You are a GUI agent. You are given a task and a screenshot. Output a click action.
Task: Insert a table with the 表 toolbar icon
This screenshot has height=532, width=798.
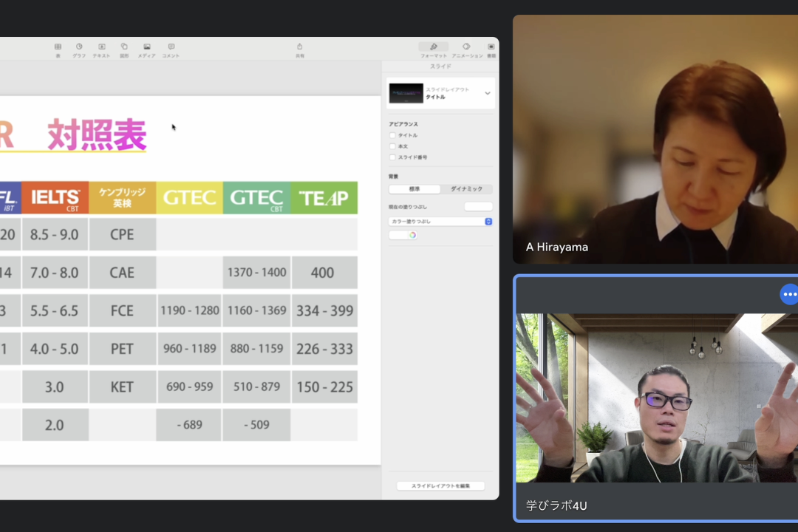coord(58,50)
